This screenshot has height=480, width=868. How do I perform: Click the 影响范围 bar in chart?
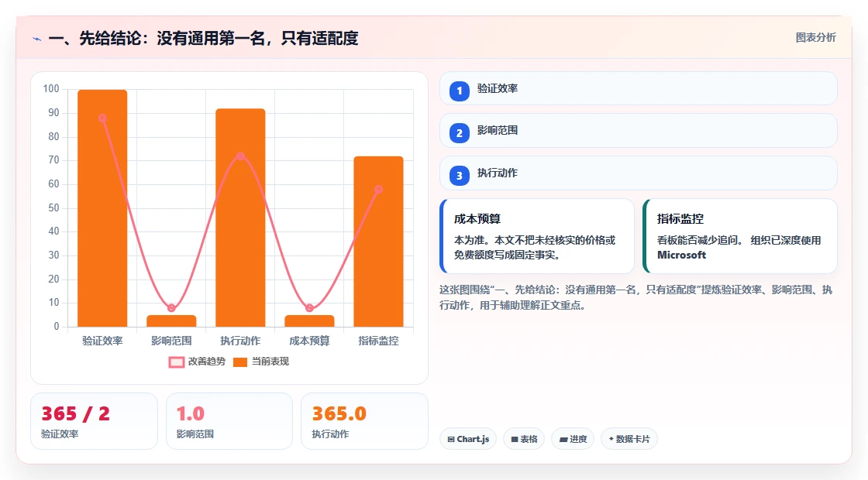tap(171, 321)
